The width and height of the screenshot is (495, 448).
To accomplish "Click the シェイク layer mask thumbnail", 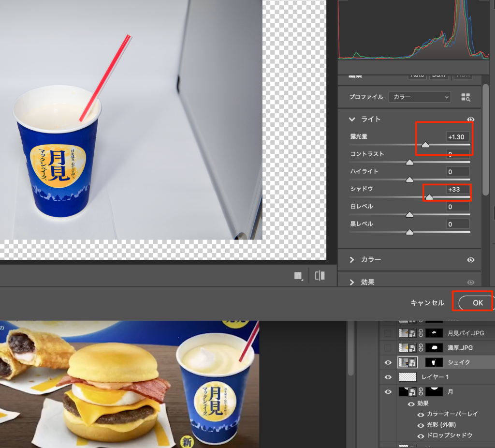I will (433, 362).
